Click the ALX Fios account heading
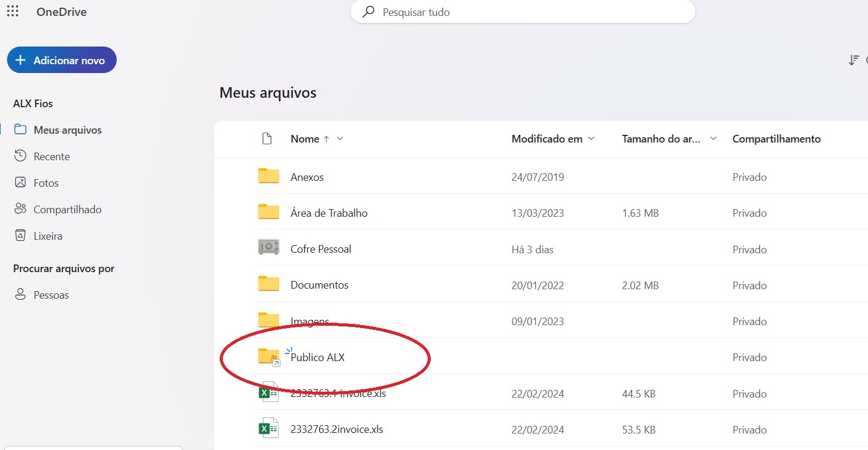The height and width of the screenshot is (450, 868). click(33, 104)
